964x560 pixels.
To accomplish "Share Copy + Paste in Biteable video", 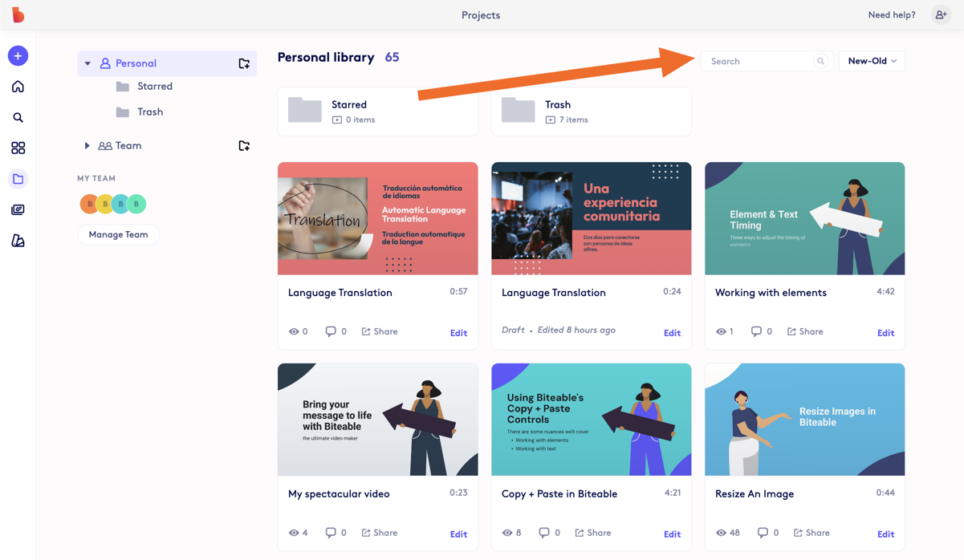I will [x=593, y=533].
